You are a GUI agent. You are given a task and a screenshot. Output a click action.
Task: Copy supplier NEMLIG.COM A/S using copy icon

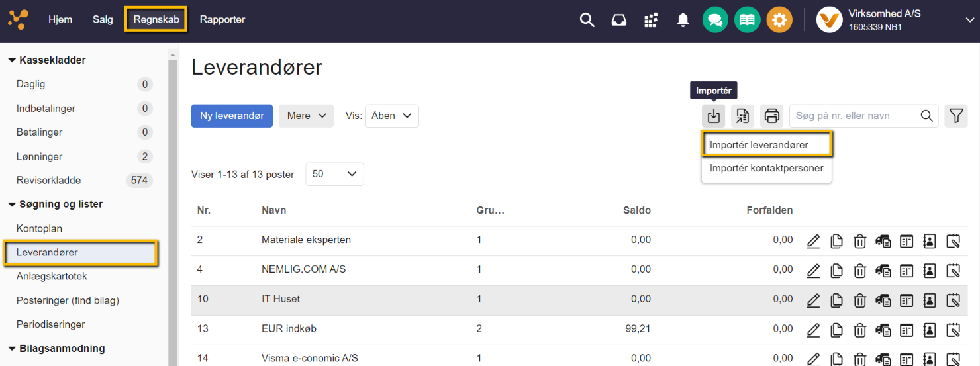(836, 270)
